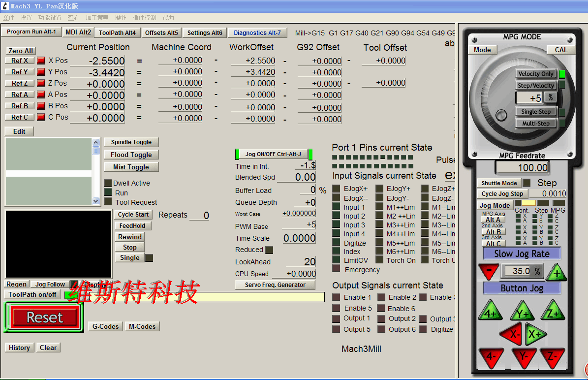Click the percent button beside 35.0 jog rate

click(538, 271)
